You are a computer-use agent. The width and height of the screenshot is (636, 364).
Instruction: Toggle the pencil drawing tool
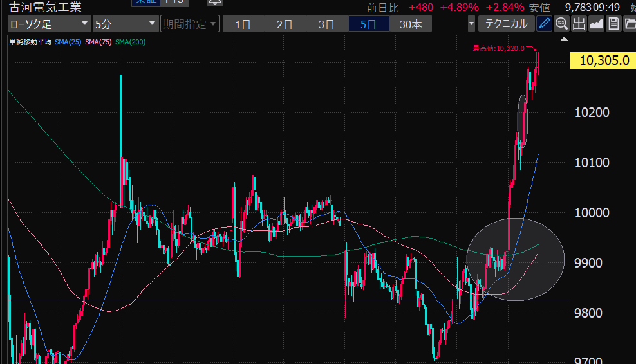[545, 24]
